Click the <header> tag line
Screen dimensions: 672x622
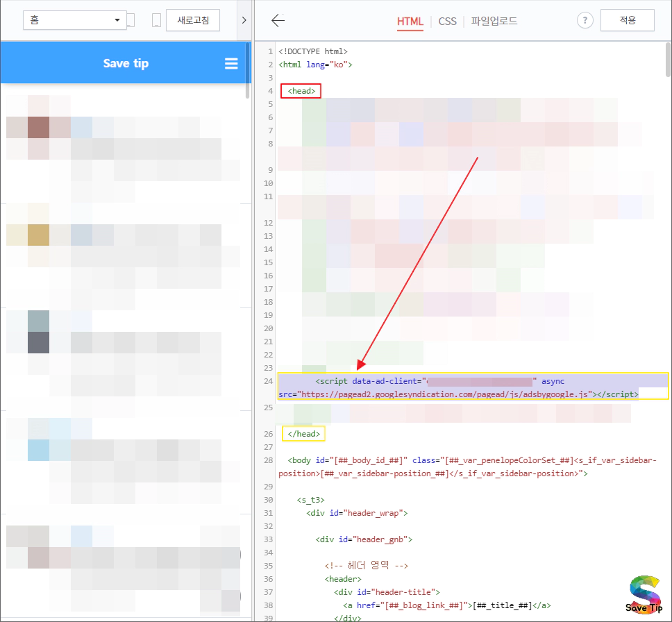pyautogui.click(x=343, y=579)
